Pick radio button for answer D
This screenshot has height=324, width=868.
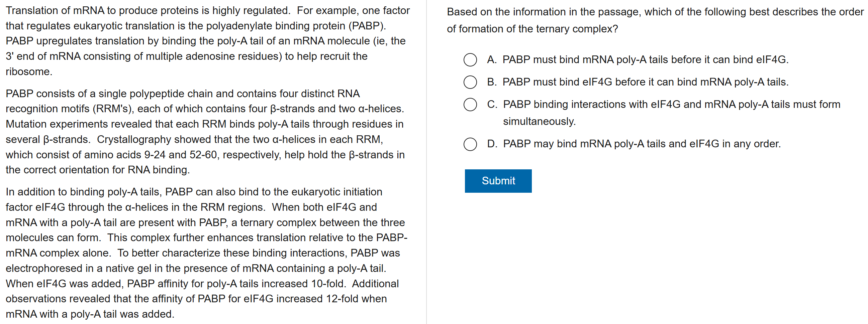click(470, 144)
